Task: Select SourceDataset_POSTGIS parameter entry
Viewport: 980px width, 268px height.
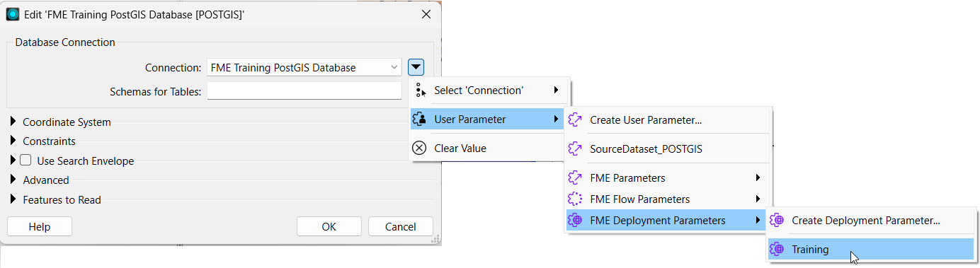Action: [x=668, y=149]
